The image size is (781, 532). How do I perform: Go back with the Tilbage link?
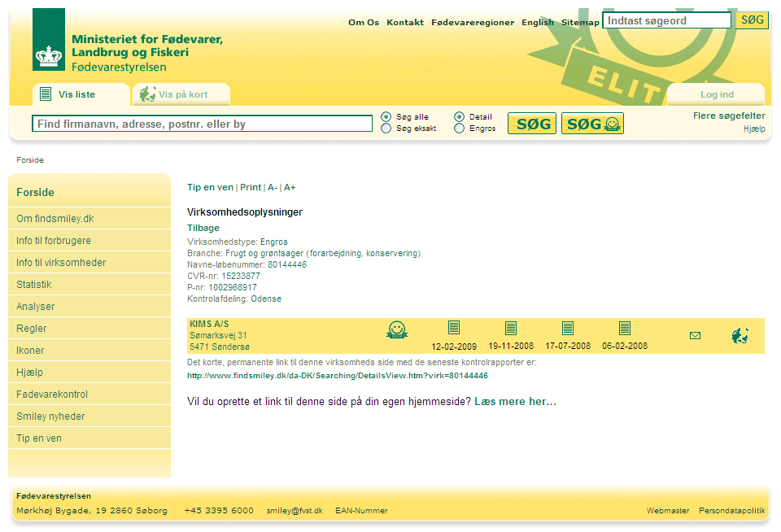203,228
